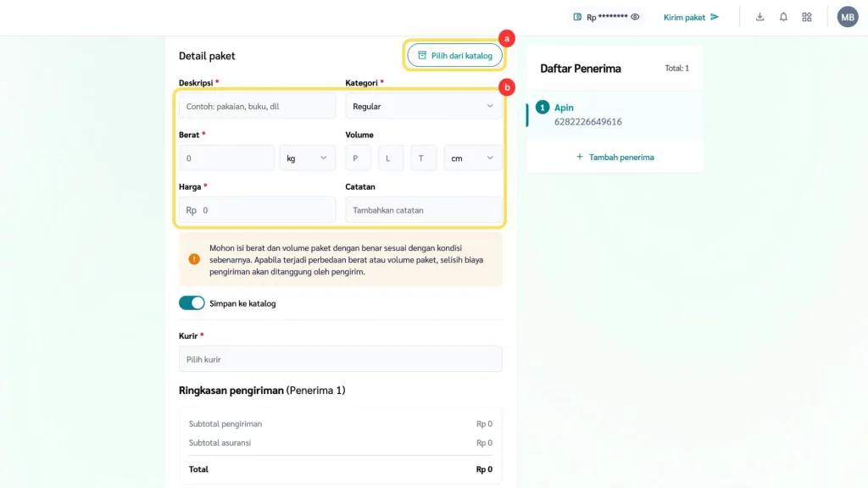This screenshot has height=488, width=868.
Task: Open the apps grid menu
Action: point(807,17)
